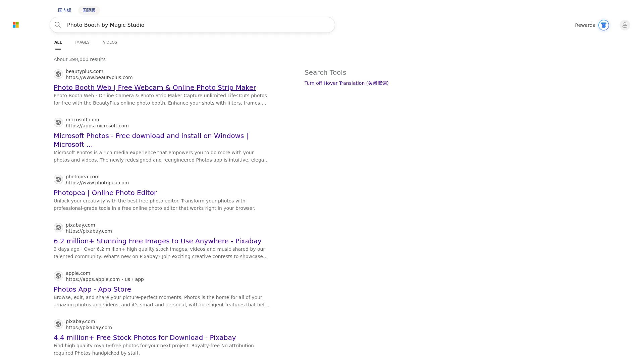The height and width of the screenshot is (362, 644).
Task: Switch to the 国际版 tab
Action: pos(89,10)
